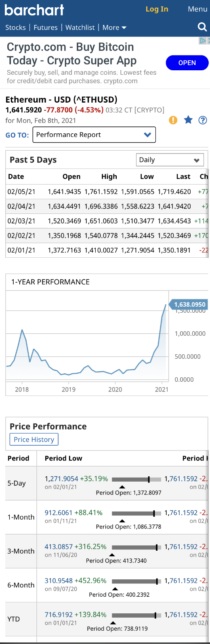This screenshot has height=644, width=210.
Task: Click the ad info triangle icon
Action: 202,40
